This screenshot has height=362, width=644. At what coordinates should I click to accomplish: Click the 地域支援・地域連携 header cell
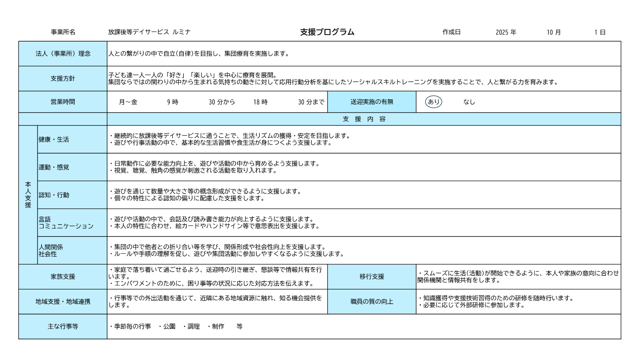pyautogui.click(x=63, y=302)
